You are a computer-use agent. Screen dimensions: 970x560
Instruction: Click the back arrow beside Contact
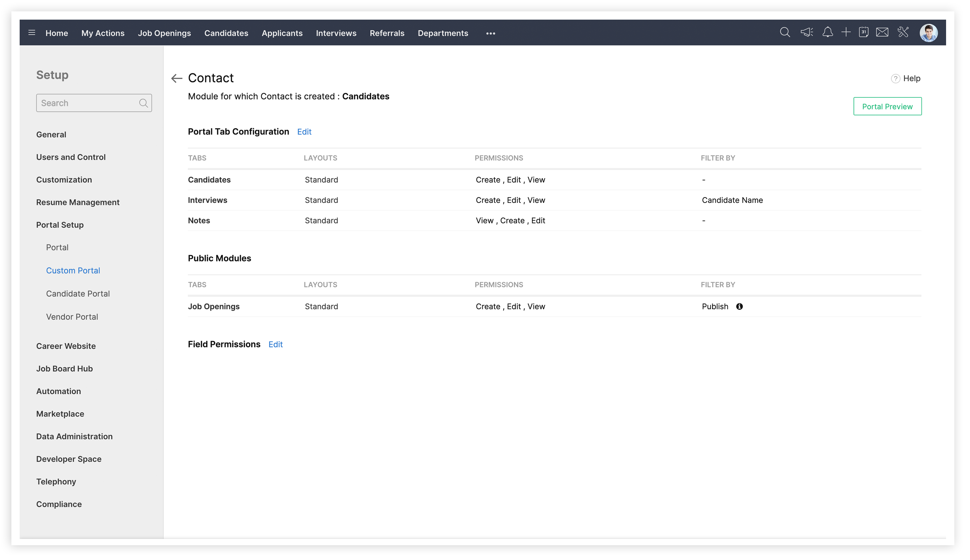pyautogui.click(x=177, y=79)
